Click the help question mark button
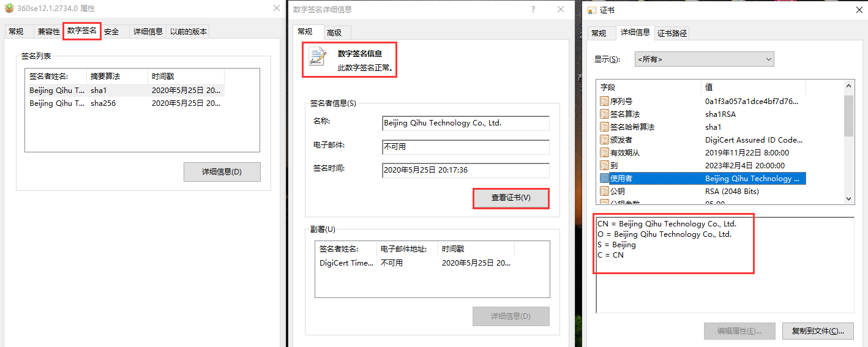 coord(533,9)
